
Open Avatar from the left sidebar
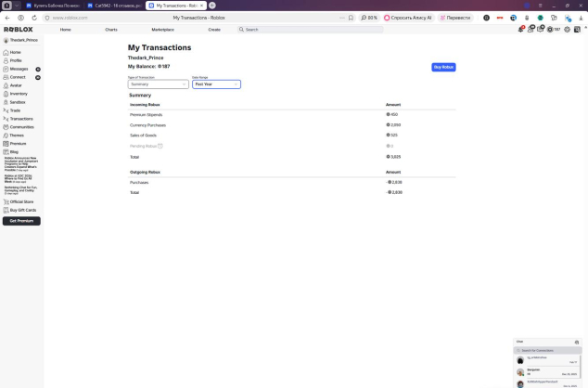click(15, 85)
